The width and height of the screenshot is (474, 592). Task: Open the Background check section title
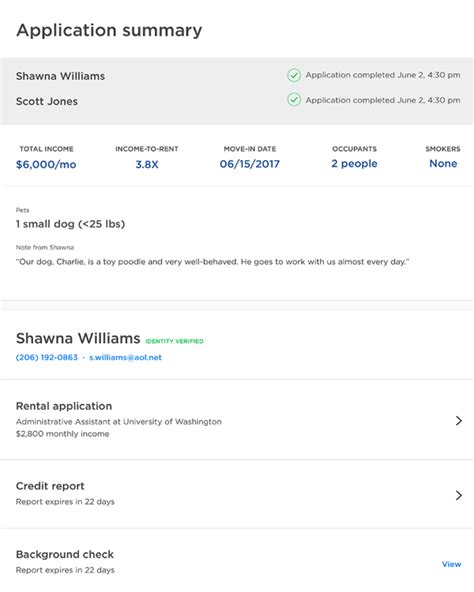65,555
